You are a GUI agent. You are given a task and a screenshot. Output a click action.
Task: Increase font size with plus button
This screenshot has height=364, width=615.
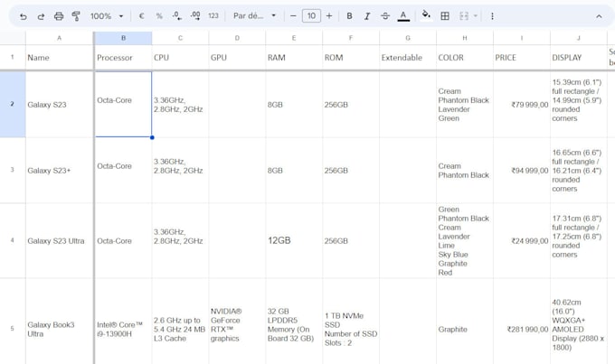click(x=329, y=16)
